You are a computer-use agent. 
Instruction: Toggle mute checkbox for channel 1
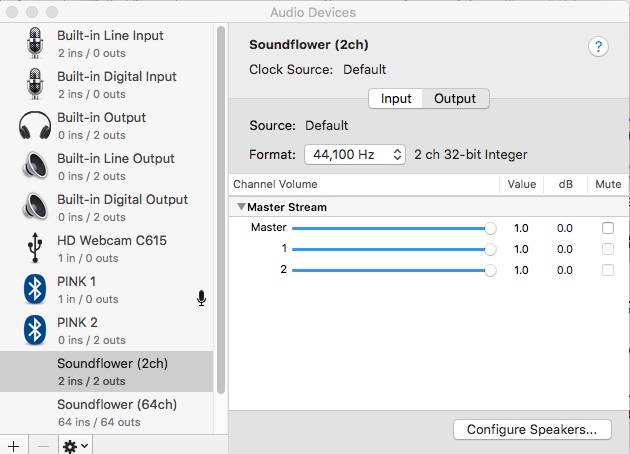click(x=608, y=249)
